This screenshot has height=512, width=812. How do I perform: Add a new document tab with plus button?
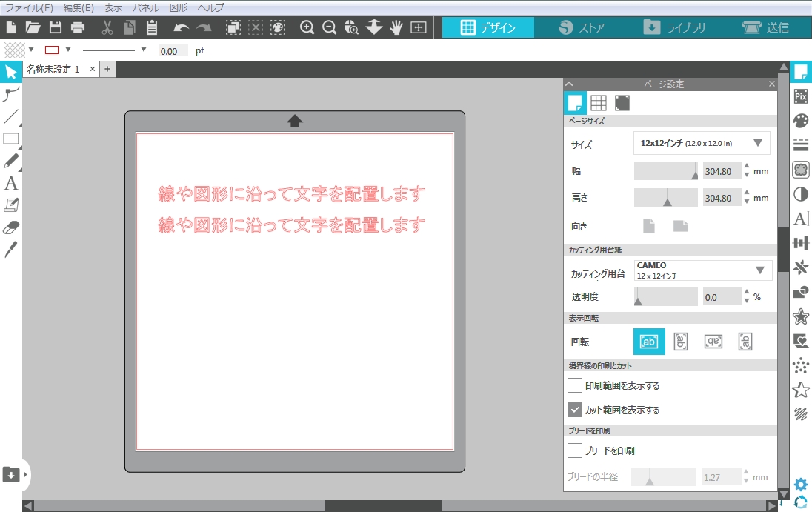pos(107,69)
